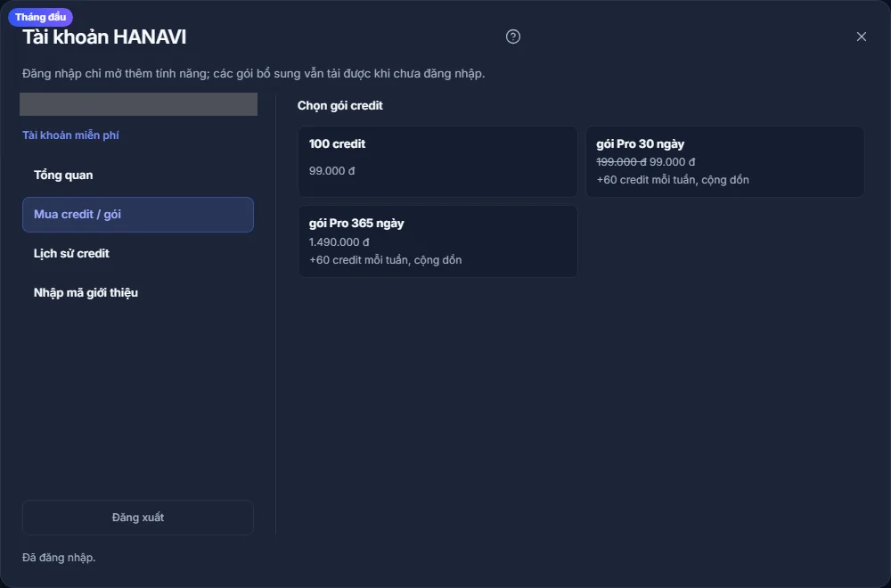
Task: Click the help question mark icon
Action: (512, 37)
